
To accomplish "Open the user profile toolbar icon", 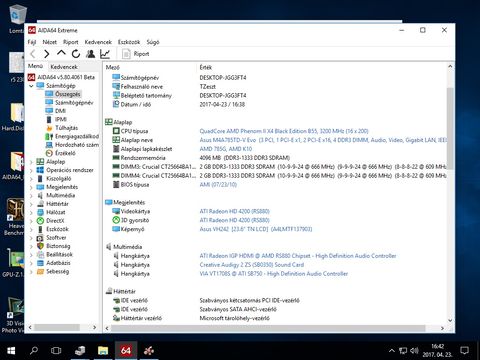I will click(x=90, y=54).
